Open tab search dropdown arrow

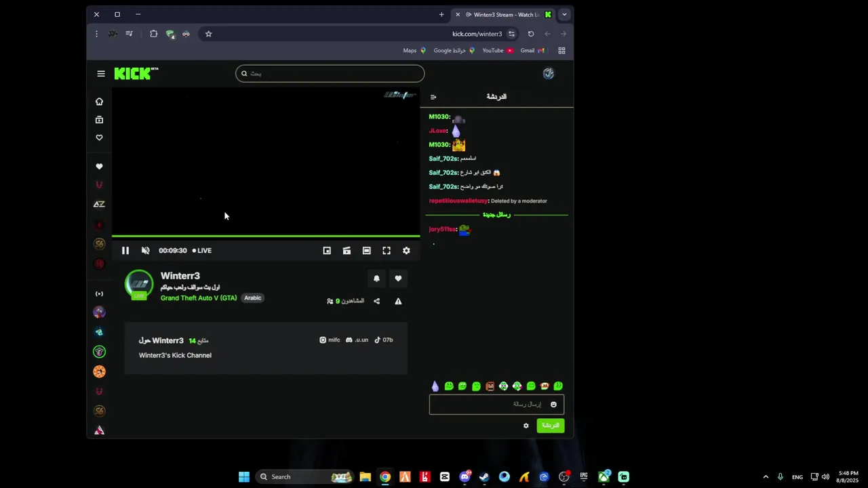[564, 14]
